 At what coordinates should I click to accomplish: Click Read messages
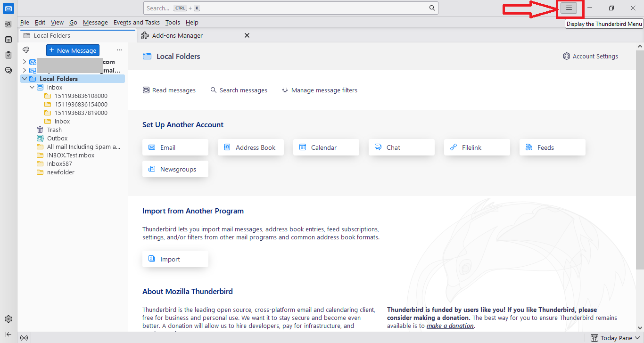click(x=169, y=90)
